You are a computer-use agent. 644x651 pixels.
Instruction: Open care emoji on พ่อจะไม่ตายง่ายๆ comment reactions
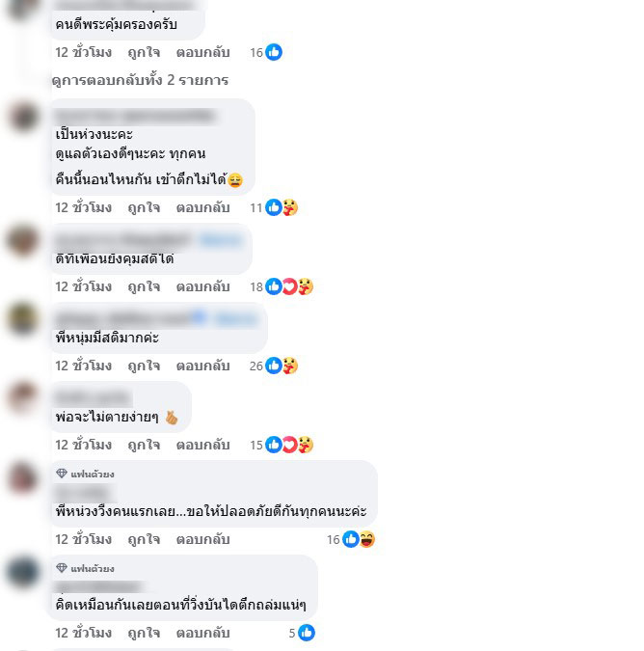[x=306, y=445]
